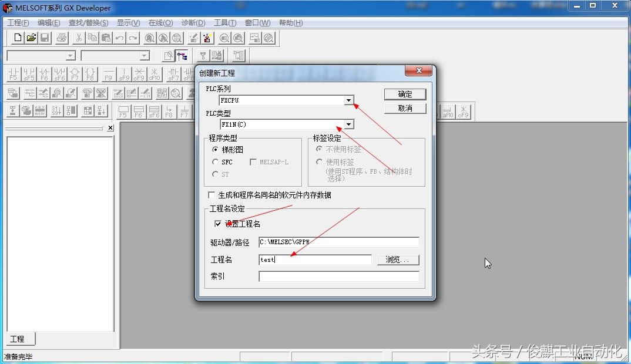Insert horizontal line F9
This screenshot has height=364, width=631.
(x=109, y=75)
